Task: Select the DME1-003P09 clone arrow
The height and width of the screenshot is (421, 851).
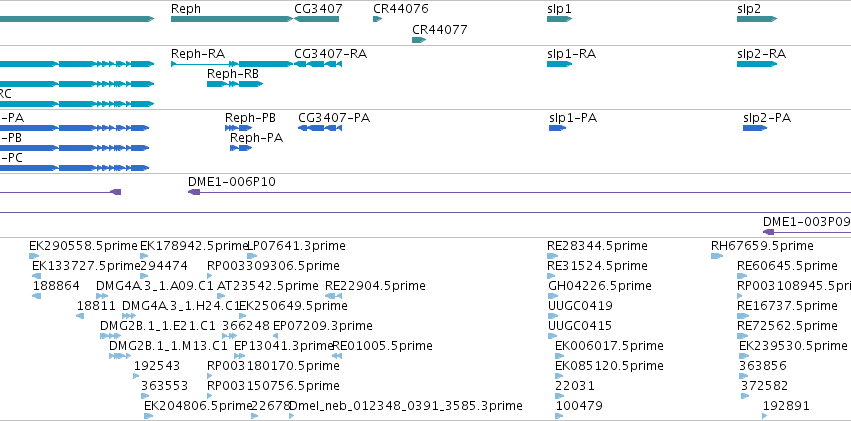Action: (769, 232)
